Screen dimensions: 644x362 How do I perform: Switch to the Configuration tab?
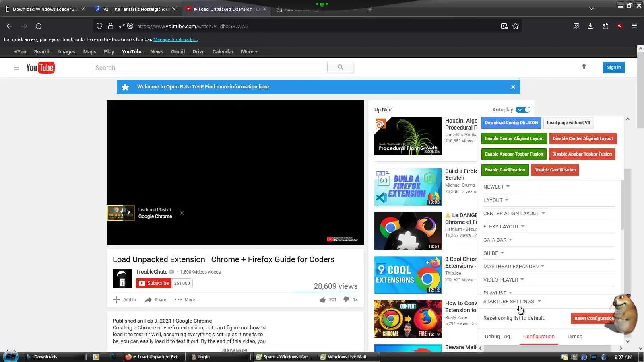(539, 337)
